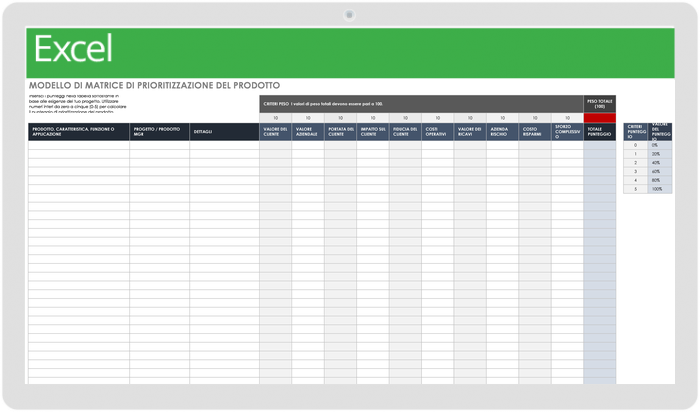
Task: Select the '40%' score value cell
Action: (x=660, y=162)
